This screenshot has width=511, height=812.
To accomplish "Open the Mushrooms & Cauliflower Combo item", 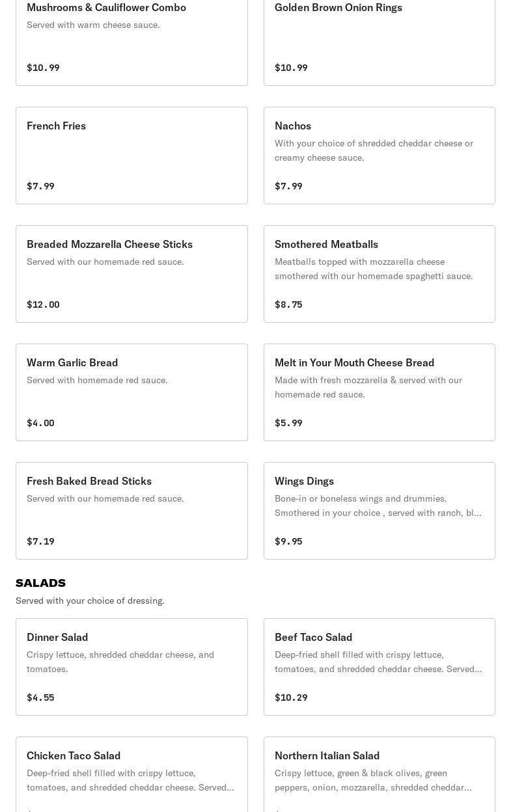I will [131, 38].
